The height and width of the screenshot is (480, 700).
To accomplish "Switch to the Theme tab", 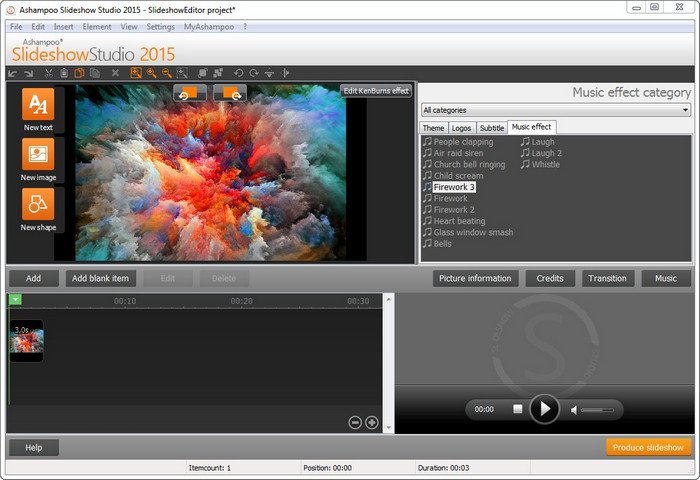I will click(433, 128).
